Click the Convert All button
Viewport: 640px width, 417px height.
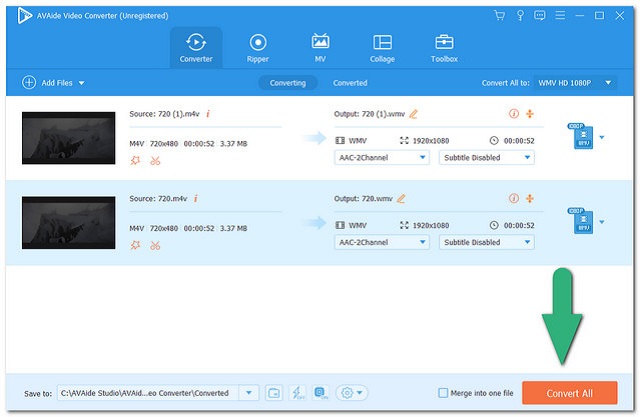570,393
